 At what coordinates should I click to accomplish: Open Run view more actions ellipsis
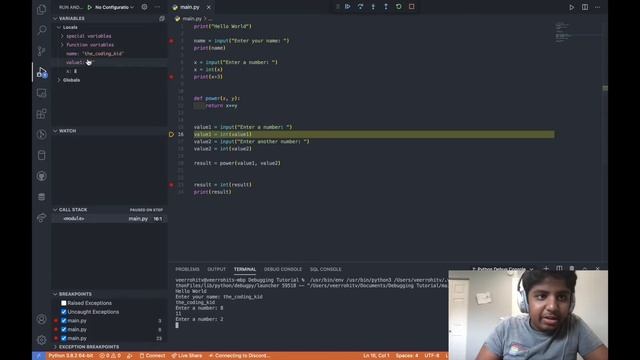pos(157,7)
